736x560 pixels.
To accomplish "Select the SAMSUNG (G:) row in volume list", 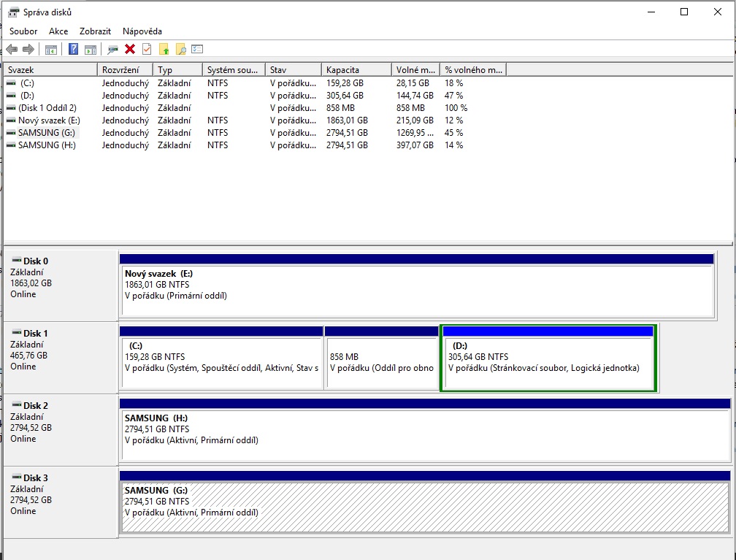I will coord(47,133).
